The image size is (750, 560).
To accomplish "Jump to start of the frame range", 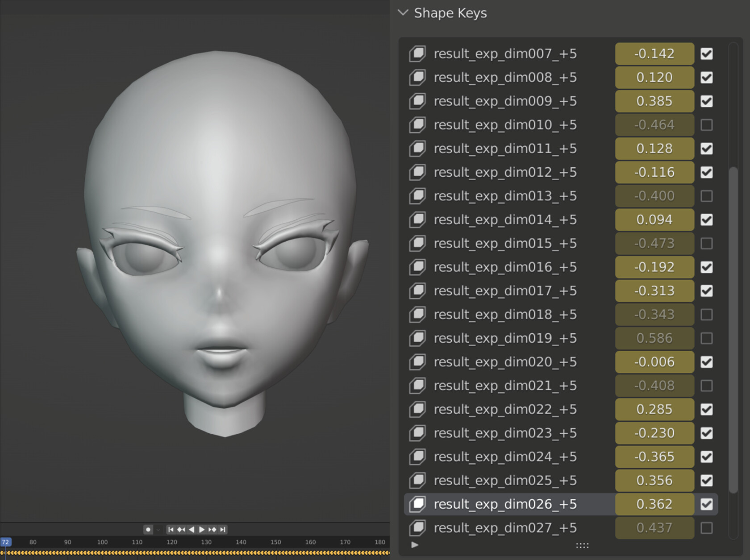I will (171, 529).
